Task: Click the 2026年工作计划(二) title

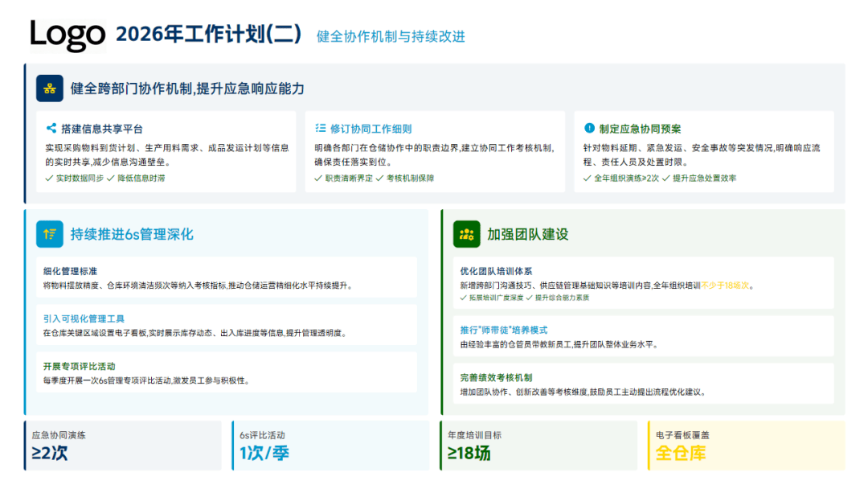Action: tap(209, 35)
